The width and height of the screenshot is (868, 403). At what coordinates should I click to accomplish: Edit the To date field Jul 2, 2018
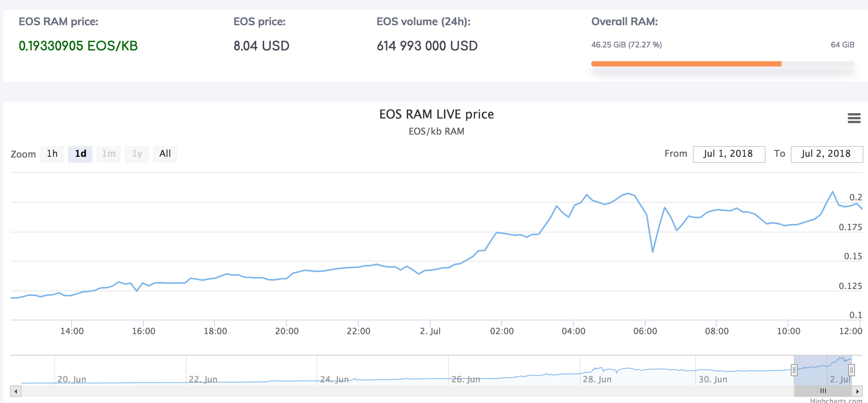pyautogui.click(x=827, y=154)
